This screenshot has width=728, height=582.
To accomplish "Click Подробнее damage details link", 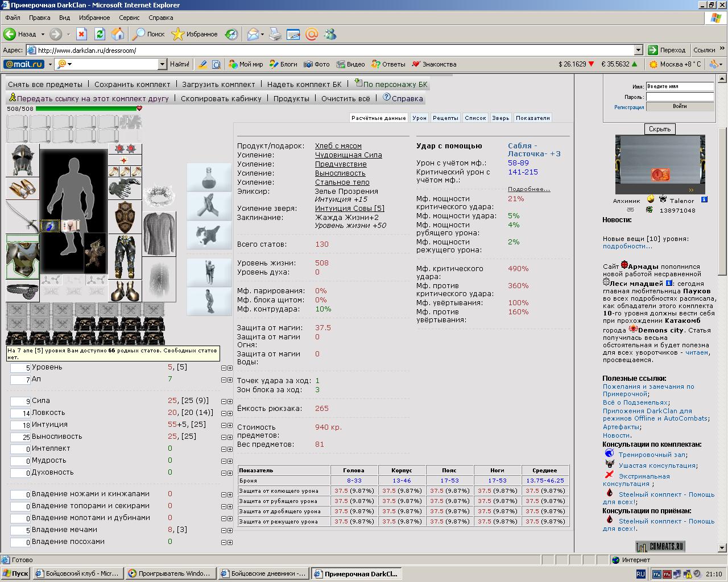I will (529, 189).
